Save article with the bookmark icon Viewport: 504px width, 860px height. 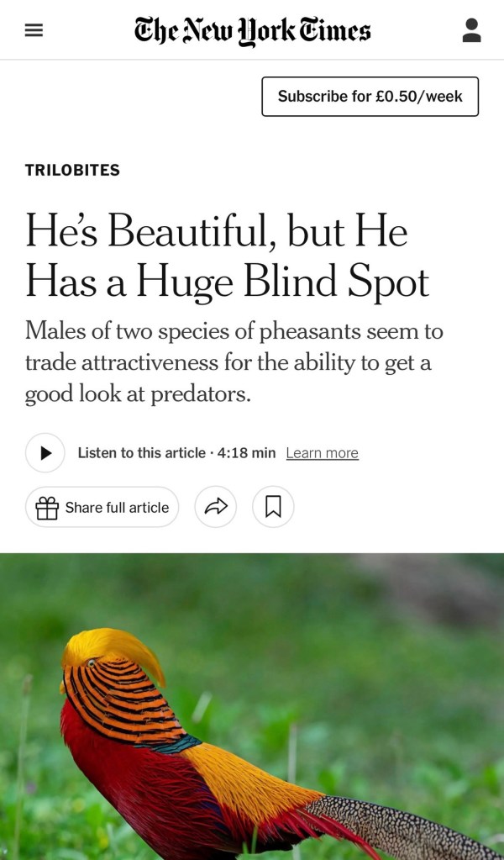pyautogui.click(x=273, y=507)
